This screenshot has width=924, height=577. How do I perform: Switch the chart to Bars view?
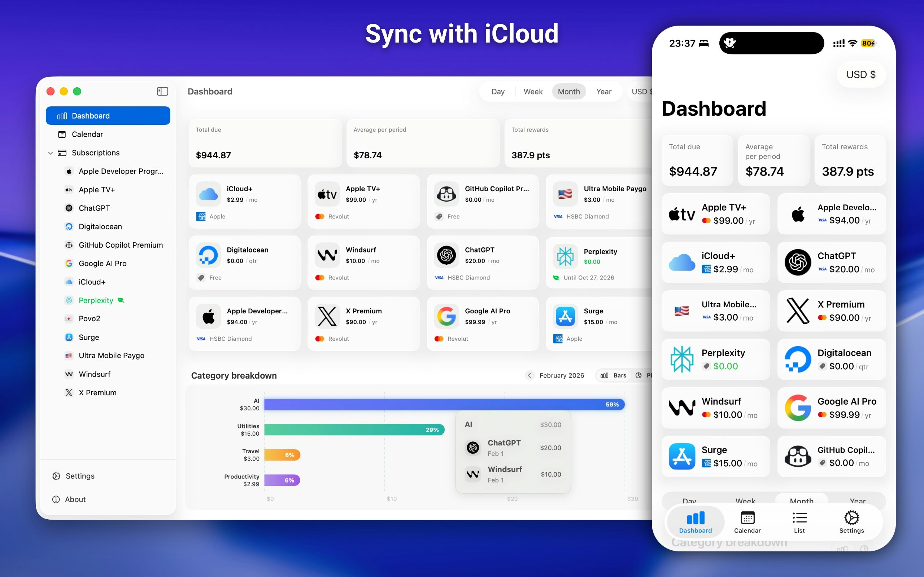[614, 375]
